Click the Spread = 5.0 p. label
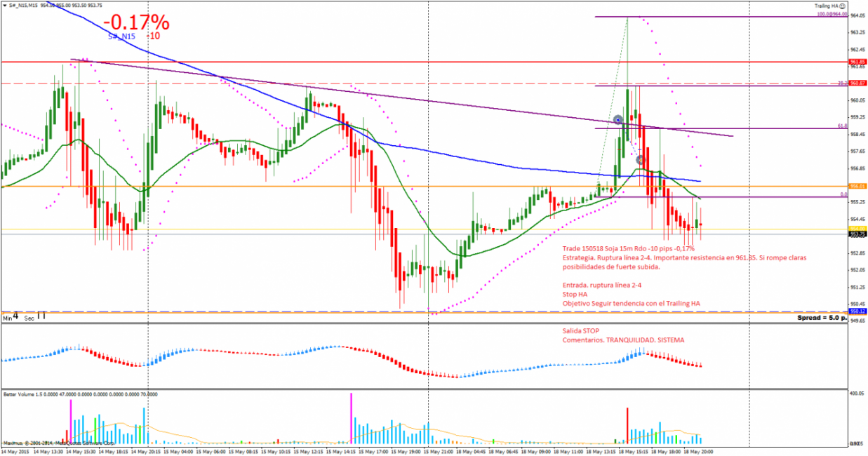Screen dimensions: 868x456 coord(821,318)
